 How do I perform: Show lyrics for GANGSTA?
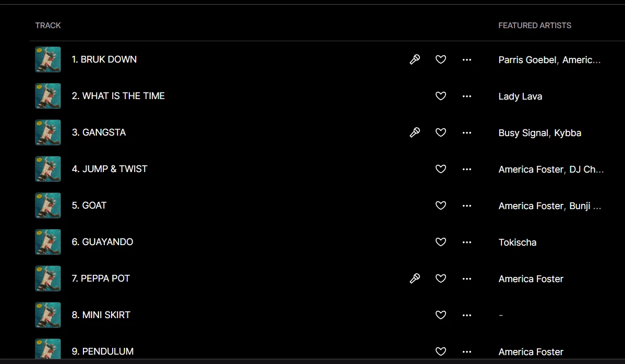tap(415, 132)
